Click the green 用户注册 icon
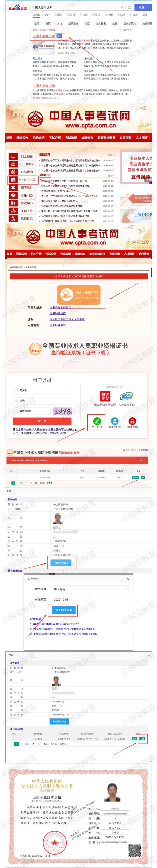 tap(97, 421)
